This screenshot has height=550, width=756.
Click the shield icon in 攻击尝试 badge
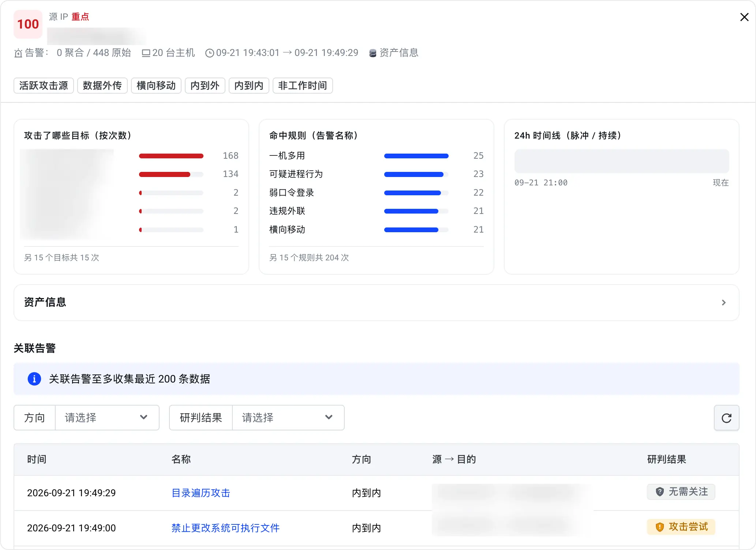660,527
